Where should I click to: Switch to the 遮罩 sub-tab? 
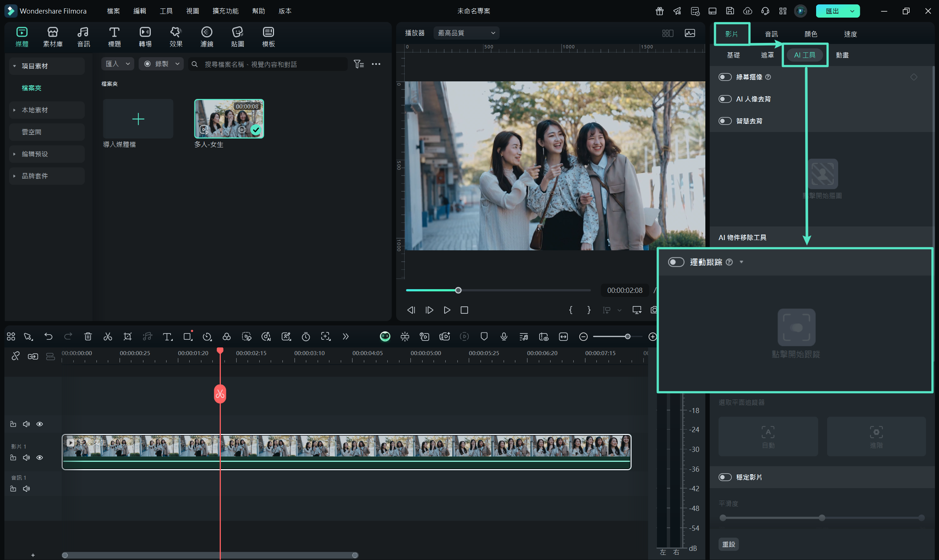click(767, 55)
